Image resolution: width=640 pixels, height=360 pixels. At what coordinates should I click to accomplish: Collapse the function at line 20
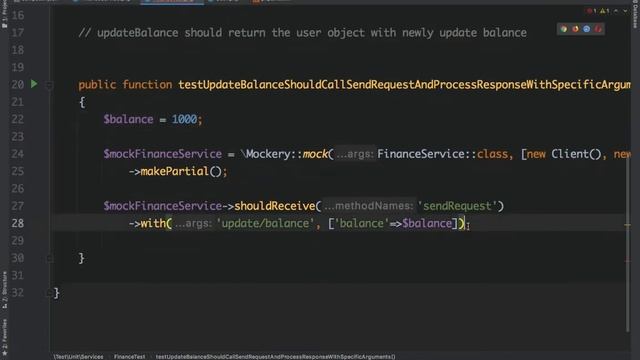click(x=49, y=85)
